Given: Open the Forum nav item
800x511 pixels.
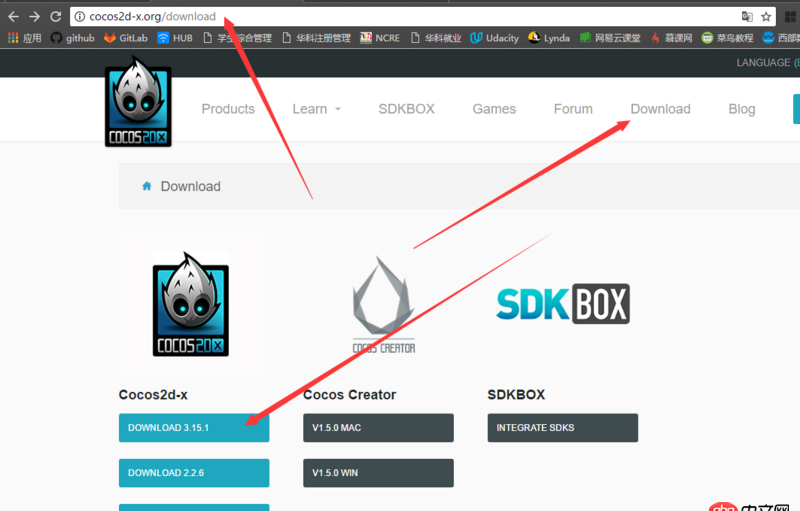Looking at the screenshot, I should click(573, 109).
